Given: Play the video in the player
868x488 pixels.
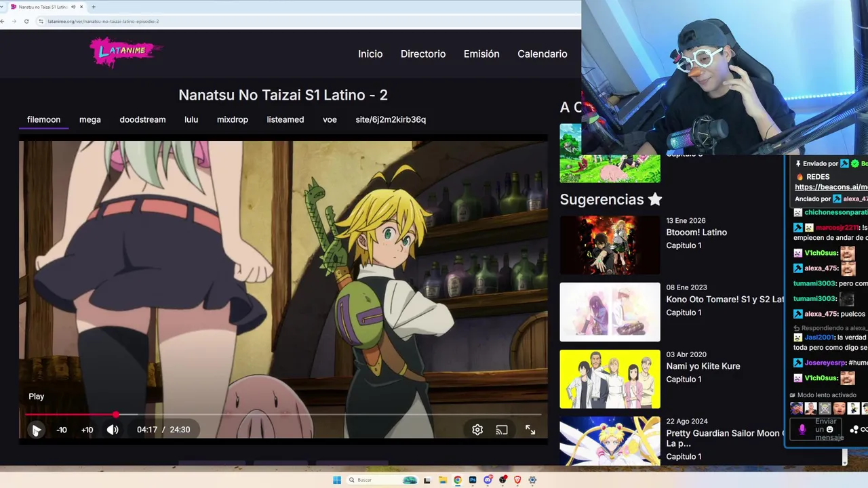Looking at the screenshot, I should (36, 430).
